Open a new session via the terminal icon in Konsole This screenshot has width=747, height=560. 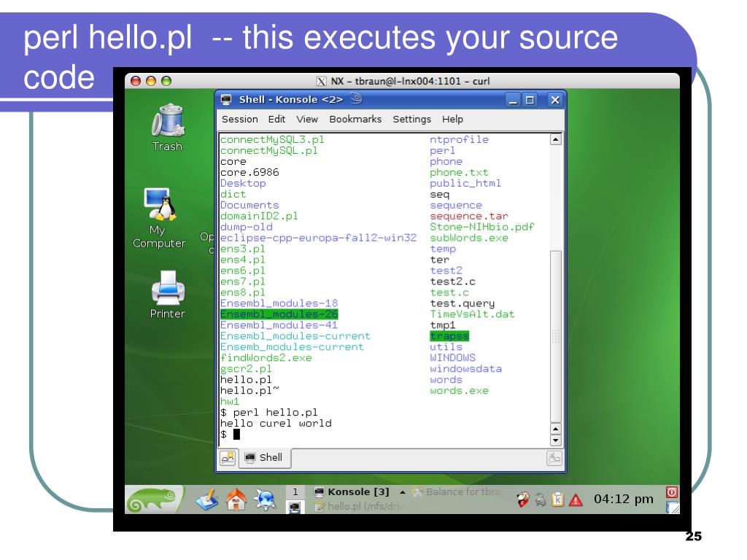point(228,458)
